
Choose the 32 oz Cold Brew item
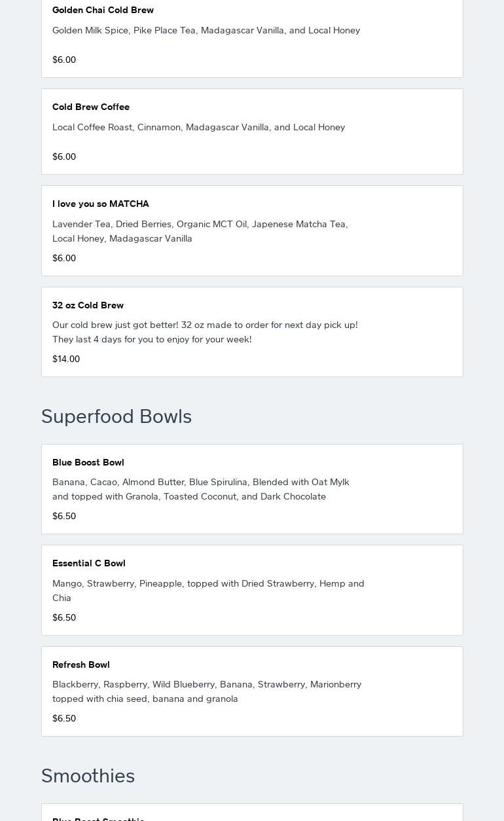point(88,305)
